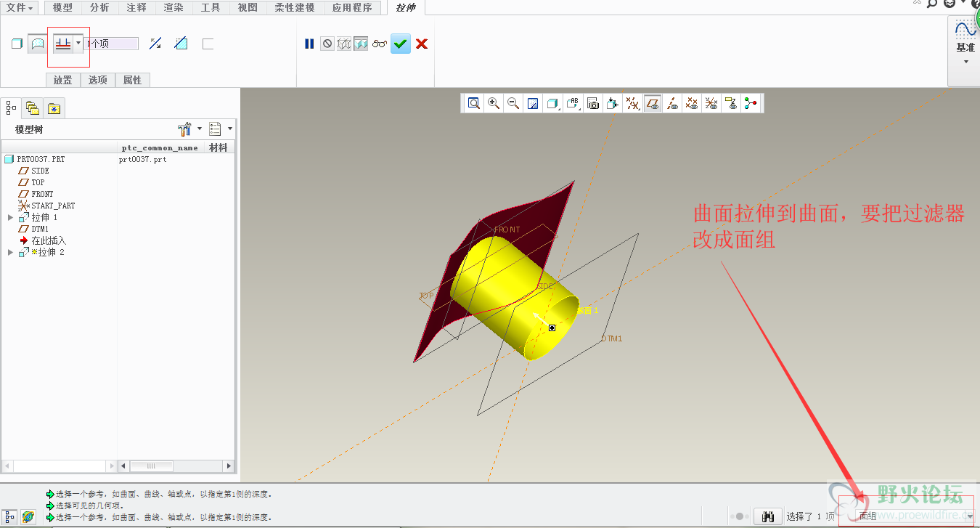
Task: Toggle the thicken sketch option box
Action: pos(208,44)
